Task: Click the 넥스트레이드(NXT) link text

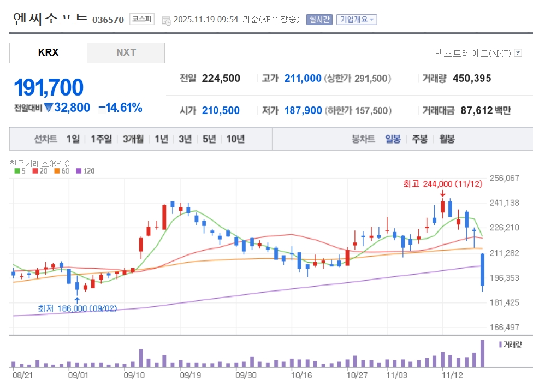Action: pos(473,53)
